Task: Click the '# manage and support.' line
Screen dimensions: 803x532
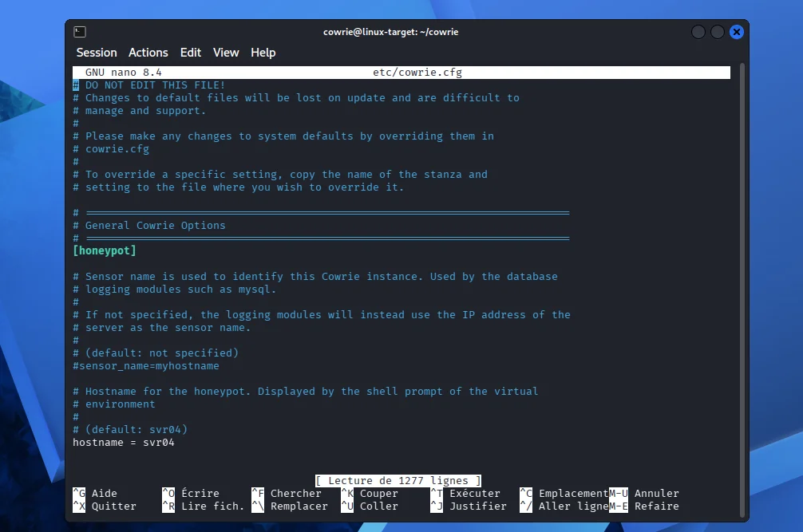Action: tap(140, 111)
